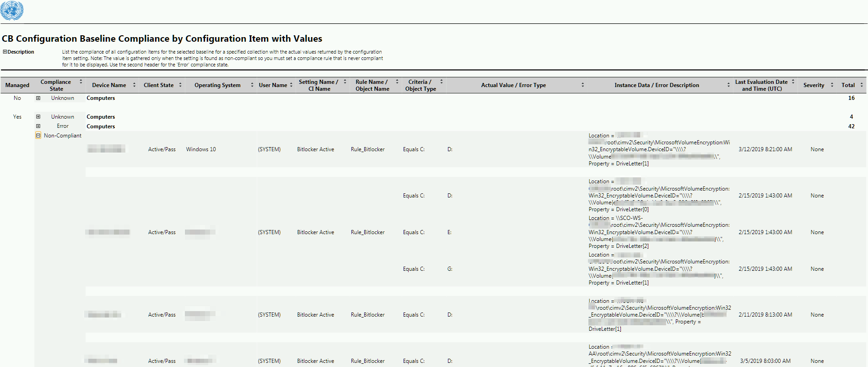Open Computers link in the Managed No row
Image resolution: width=868 pixels, height=367 pixels.
pyautogui.click(x=101, y=98)
